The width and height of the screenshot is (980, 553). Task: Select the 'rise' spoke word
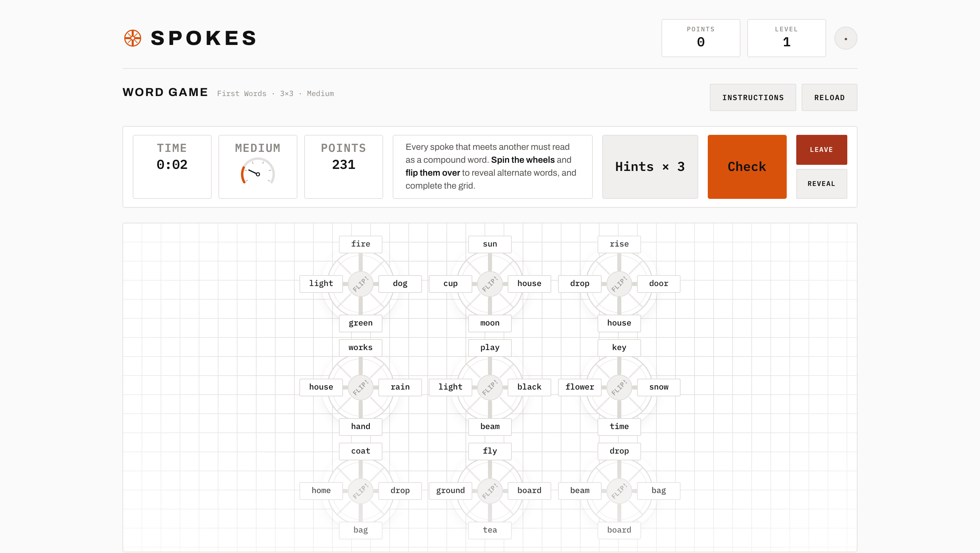tap(619, 244)
